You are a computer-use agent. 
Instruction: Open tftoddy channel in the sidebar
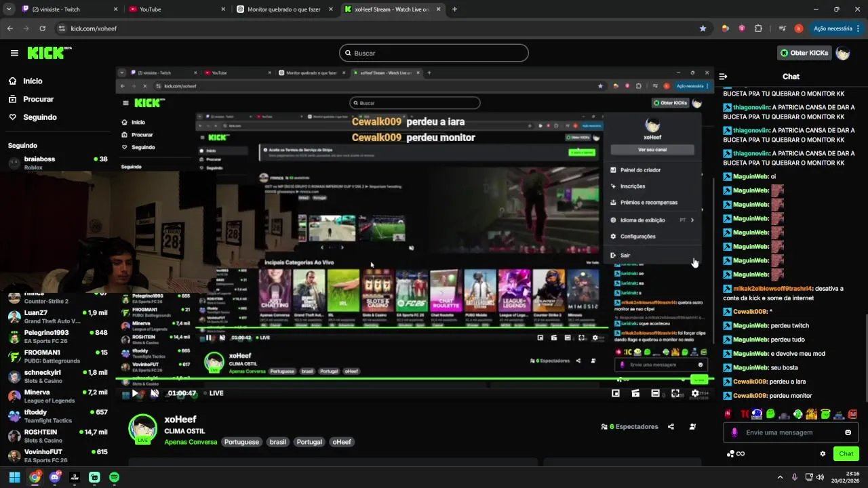pos(58,415)
